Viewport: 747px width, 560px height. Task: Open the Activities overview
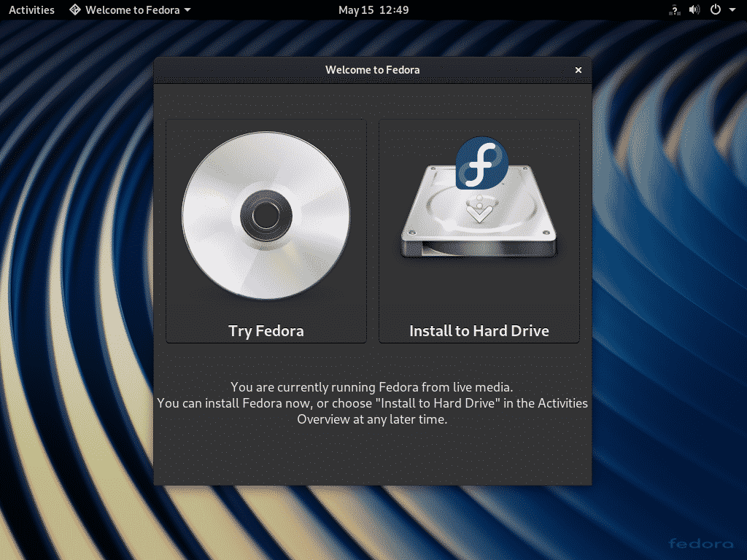pyautogui.click(x=31, y=9)
